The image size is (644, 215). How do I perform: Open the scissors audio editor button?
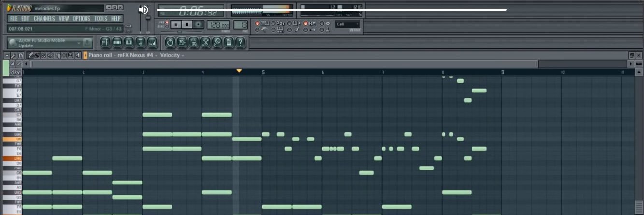point(205,42)
